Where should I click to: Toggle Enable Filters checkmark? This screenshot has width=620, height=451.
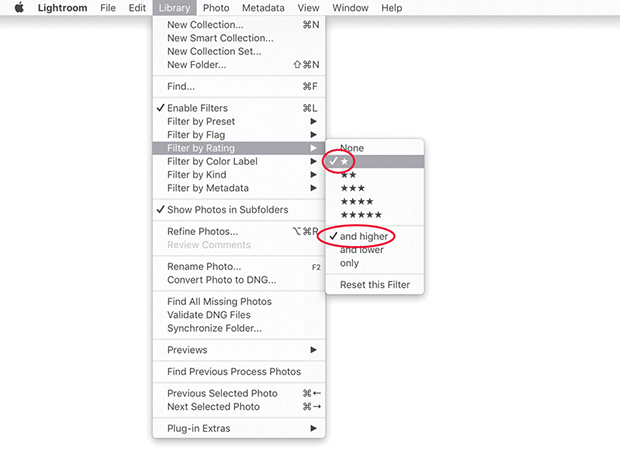pos(197,108)
